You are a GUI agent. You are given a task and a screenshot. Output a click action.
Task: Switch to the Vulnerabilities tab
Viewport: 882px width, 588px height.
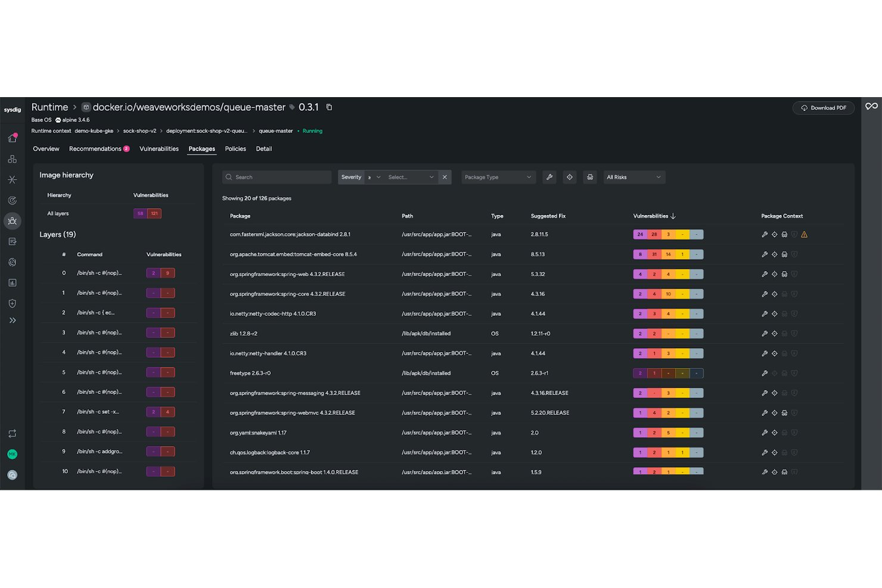click(x=159, y=149)
